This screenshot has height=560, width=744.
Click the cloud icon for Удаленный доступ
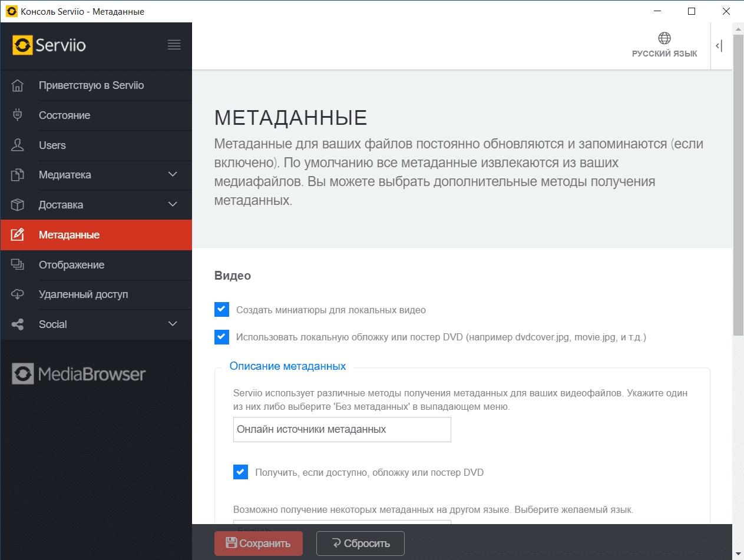click(x=18, y=294)
